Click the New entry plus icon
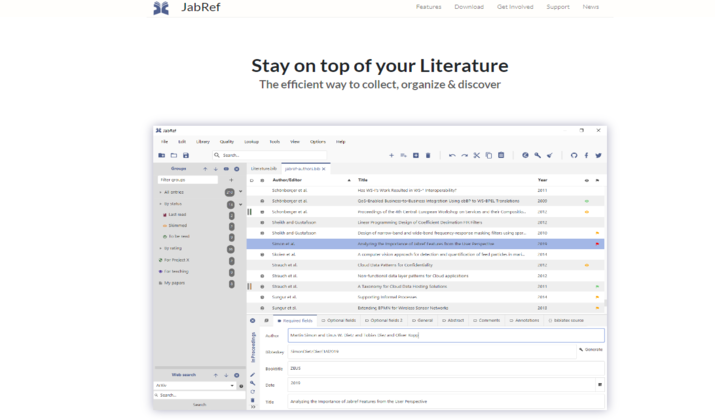 pos(391,156)
